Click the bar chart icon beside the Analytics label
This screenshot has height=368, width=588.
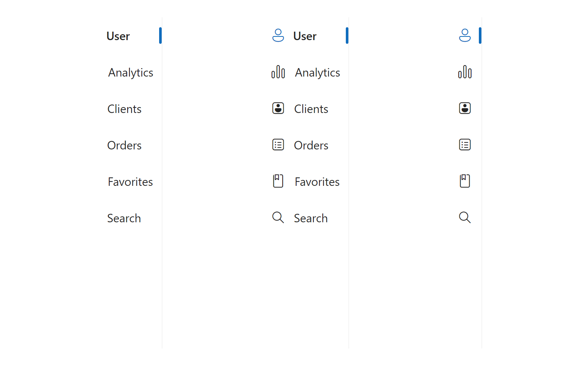278,72
